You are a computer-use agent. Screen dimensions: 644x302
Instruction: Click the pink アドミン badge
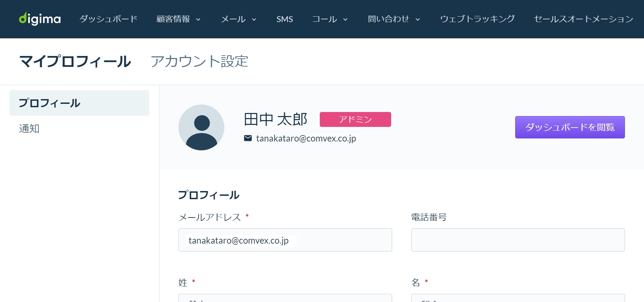[x=355, y=119]
